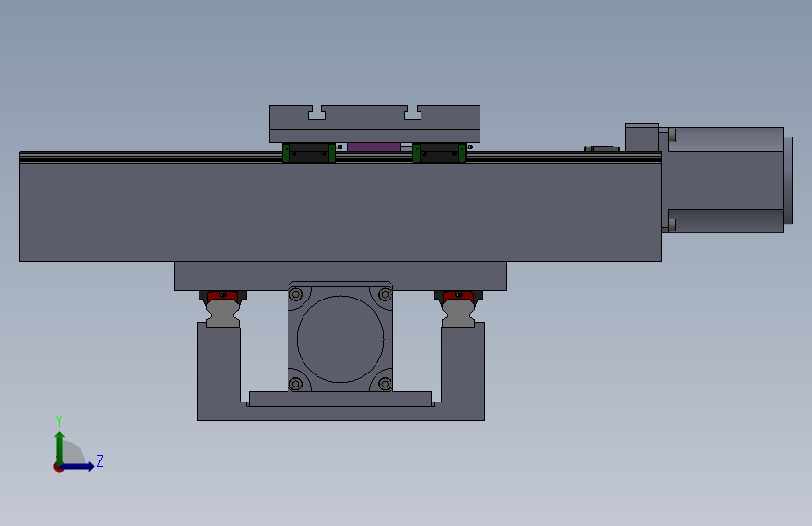Select the right T-slot groove in the table
The image size is (812, 526).
[412, 112]
